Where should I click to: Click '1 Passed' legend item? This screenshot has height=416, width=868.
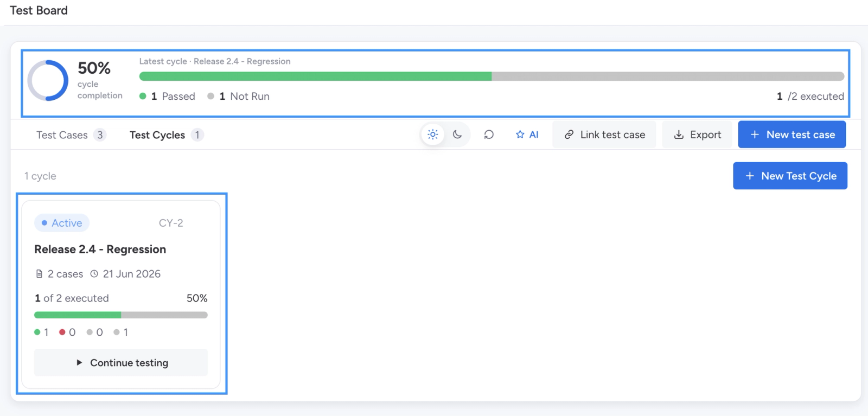tap(167, 96)
